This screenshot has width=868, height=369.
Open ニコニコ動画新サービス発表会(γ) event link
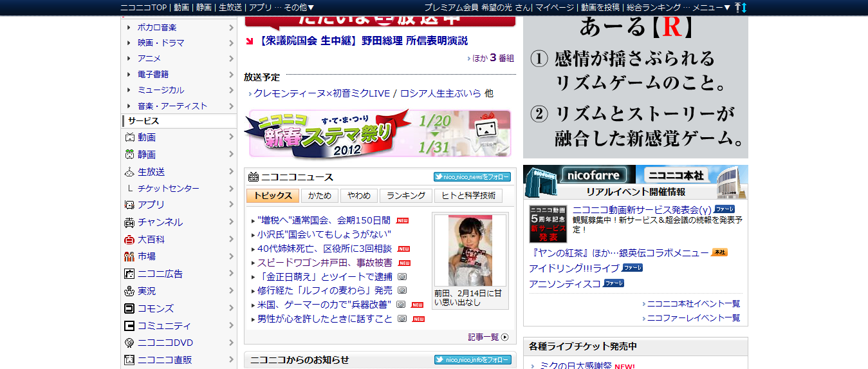pos(642,209)
